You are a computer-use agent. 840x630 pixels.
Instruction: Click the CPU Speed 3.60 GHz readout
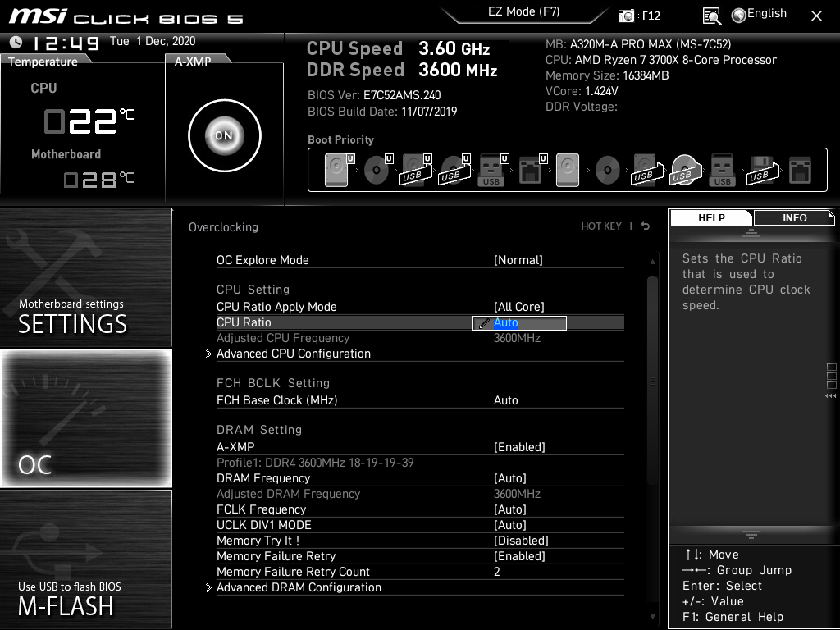[398, 48]
